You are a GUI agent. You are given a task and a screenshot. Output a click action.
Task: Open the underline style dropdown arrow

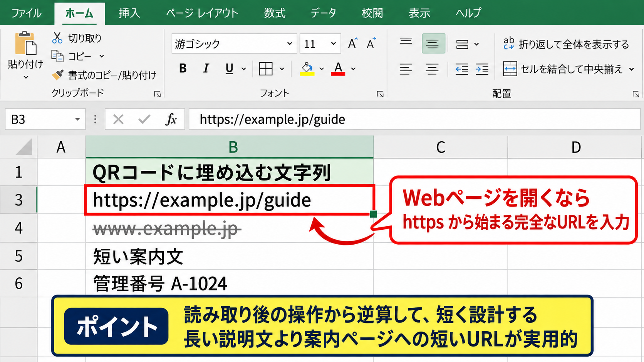244,69
